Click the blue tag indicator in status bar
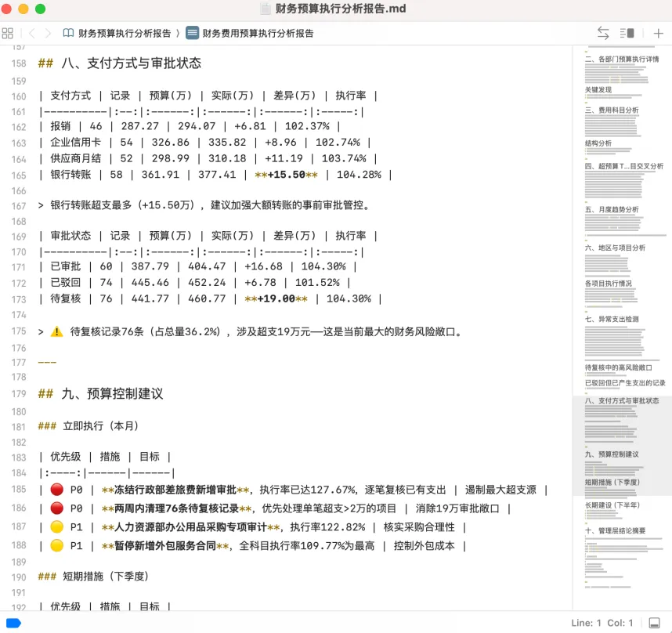This screenshot has height=633, width=672. point(14,623)
